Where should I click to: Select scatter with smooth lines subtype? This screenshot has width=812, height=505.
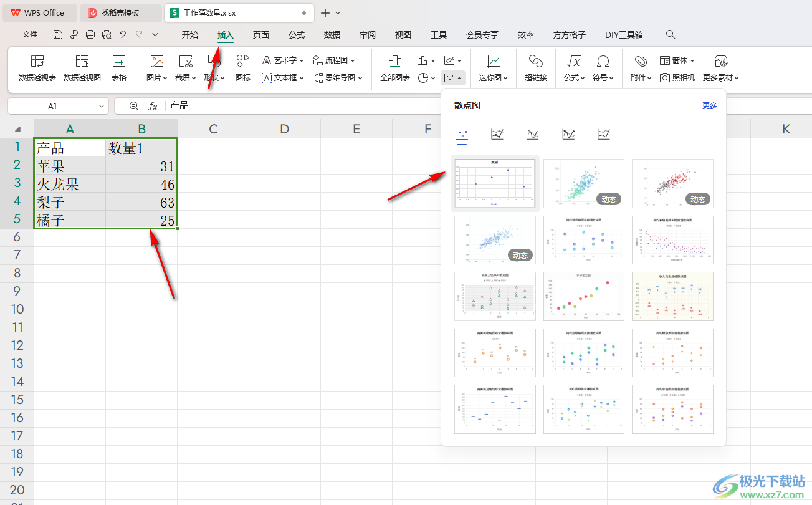pyautogui.click(x=533, y=134)
